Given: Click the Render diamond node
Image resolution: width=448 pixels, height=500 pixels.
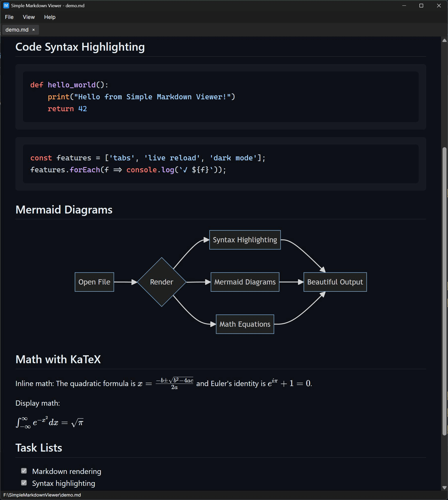Looking at the screenshot, I should (162, 282).
